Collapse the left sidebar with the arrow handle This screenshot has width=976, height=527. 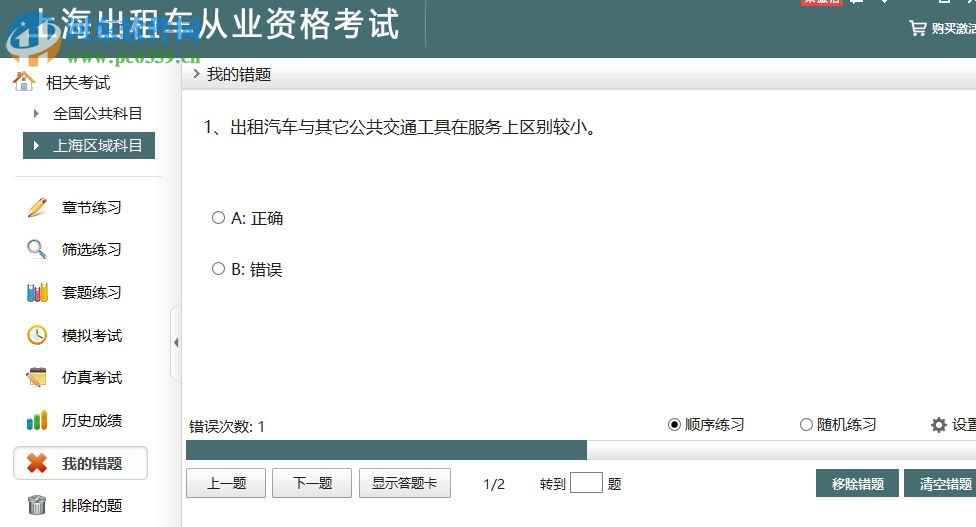tap(176, 342)
